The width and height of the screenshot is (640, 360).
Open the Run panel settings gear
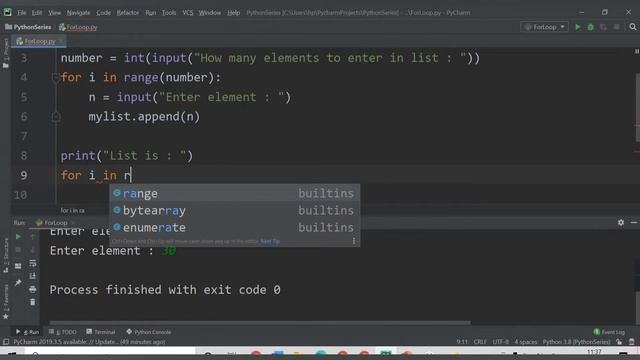621,222
